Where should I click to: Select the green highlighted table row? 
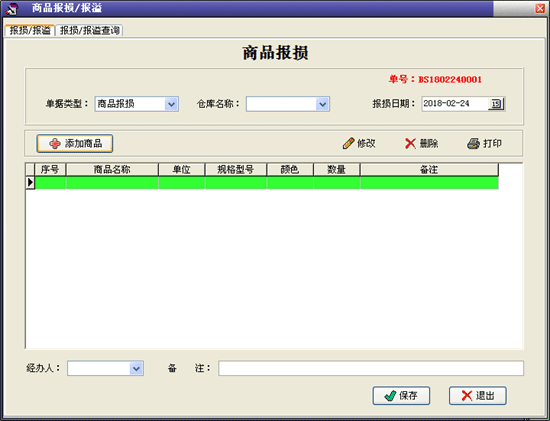point(267,183)
